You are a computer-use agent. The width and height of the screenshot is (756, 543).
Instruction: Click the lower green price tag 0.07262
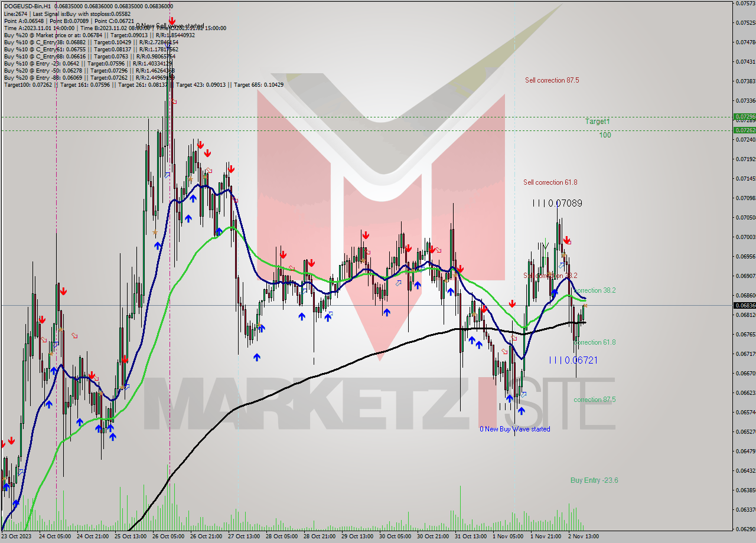[744, 130]
